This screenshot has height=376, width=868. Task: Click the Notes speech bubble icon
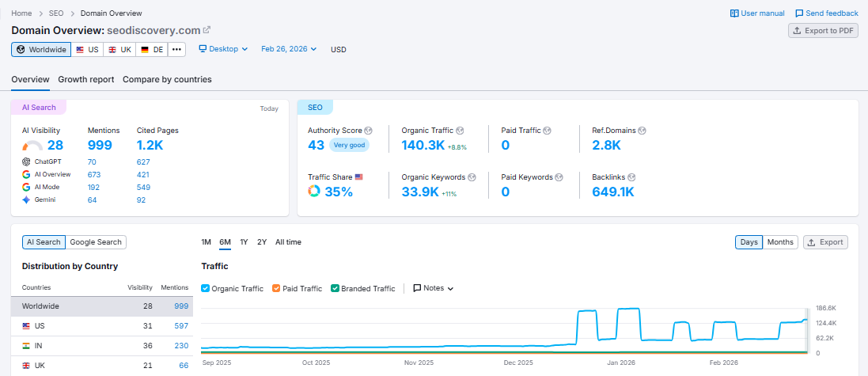pos(418,288)
